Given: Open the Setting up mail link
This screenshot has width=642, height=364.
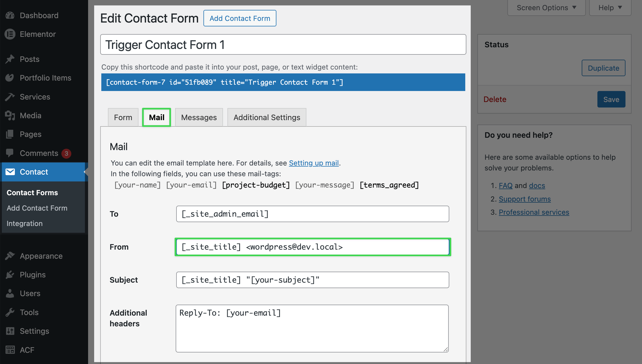Looking at the screenshot, I should pyautogui.click(x=314, y=163).
